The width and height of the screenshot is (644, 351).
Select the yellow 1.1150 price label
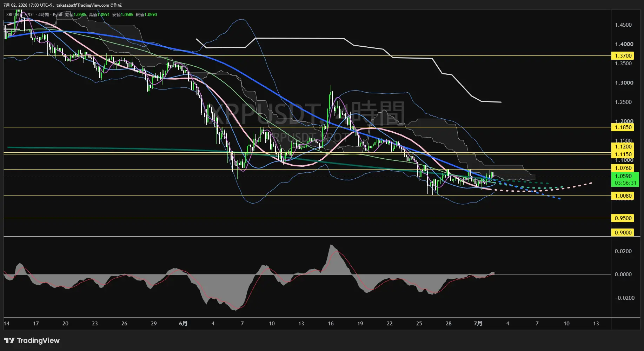tap(623, 154)
